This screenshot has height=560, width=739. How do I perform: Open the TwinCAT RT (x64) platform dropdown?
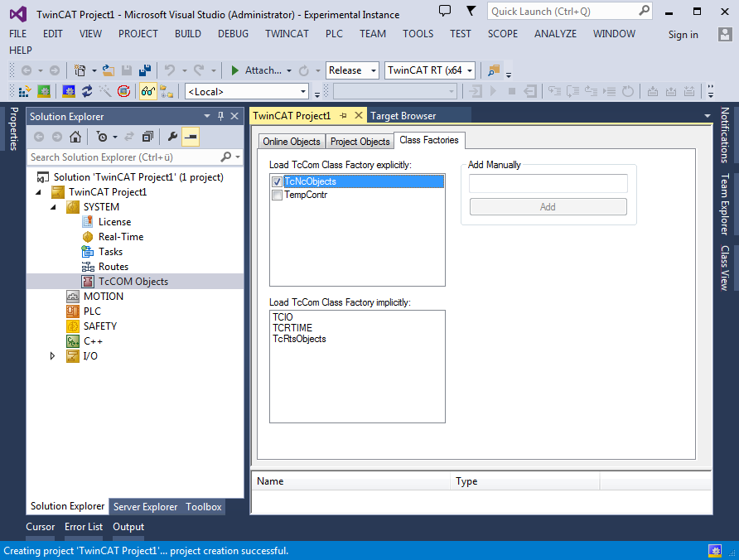(470, 70)
